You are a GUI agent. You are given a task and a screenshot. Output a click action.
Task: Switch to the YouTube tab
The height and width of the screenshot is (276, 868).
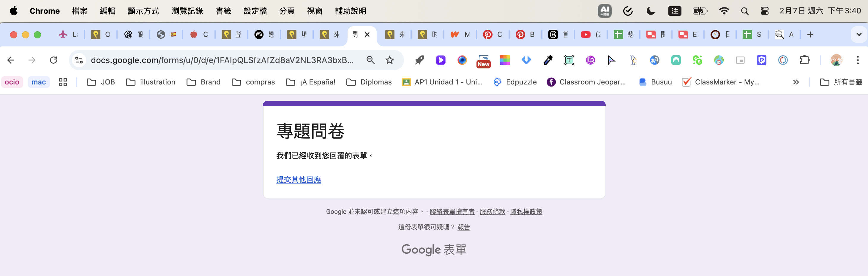tap(591, 34)
